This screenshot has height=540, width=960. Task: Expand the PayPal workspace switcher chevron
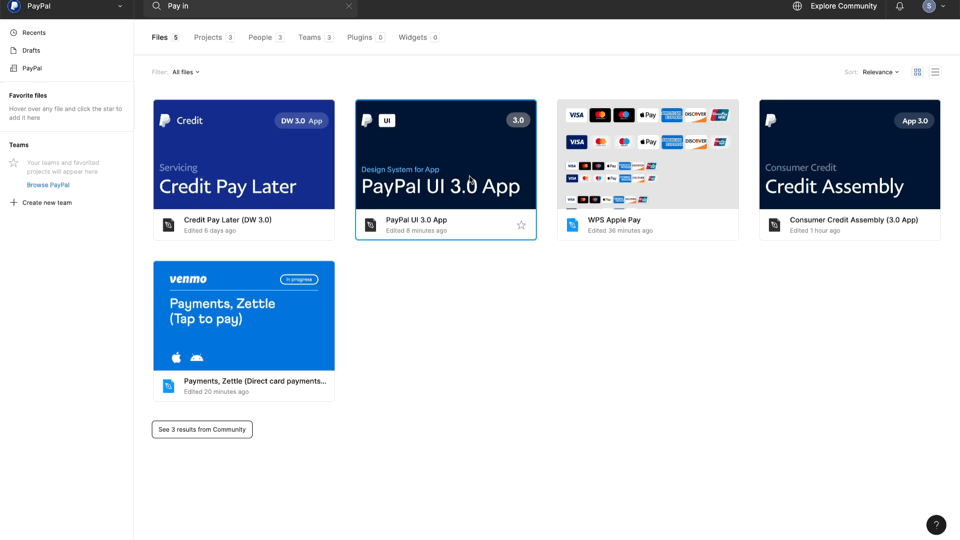click(120, 6)
